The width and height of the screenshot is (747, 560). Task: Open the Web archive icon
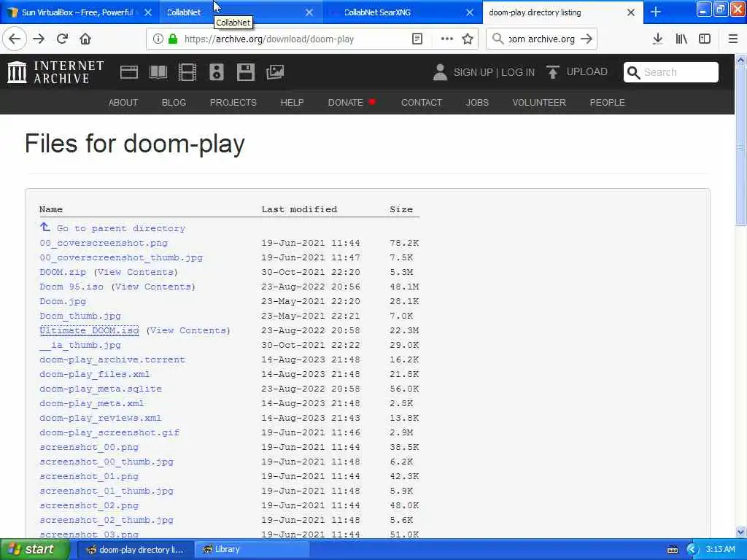[x=128, y=72]
